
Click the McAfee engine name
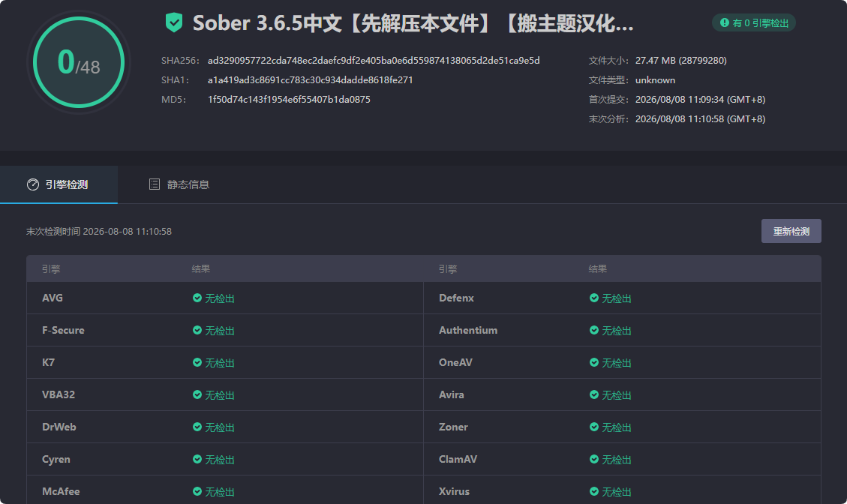tap(61, 491)
